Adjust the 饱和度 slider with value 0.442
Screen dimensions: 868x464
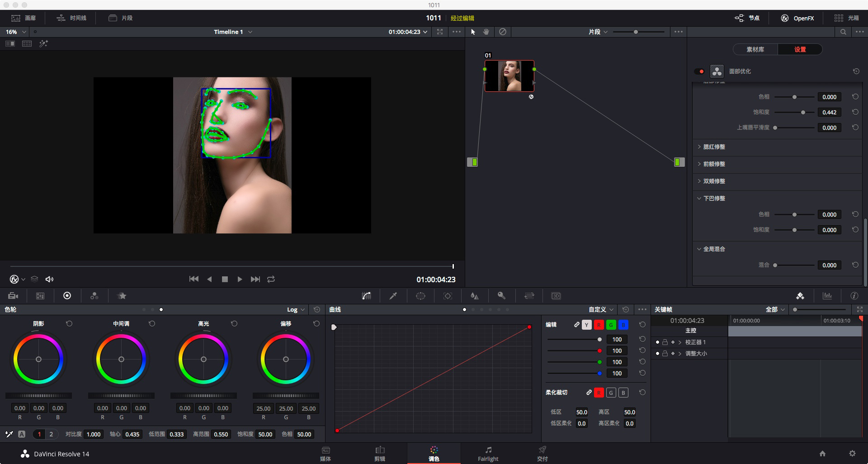[803, 112]
